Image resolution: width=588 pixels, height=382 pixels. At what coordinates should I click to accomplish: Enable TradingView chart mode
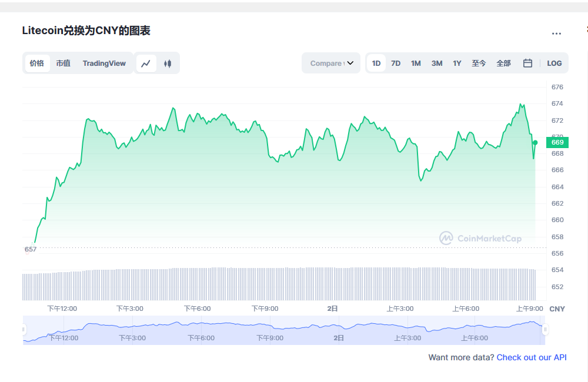tap(104, 63)
